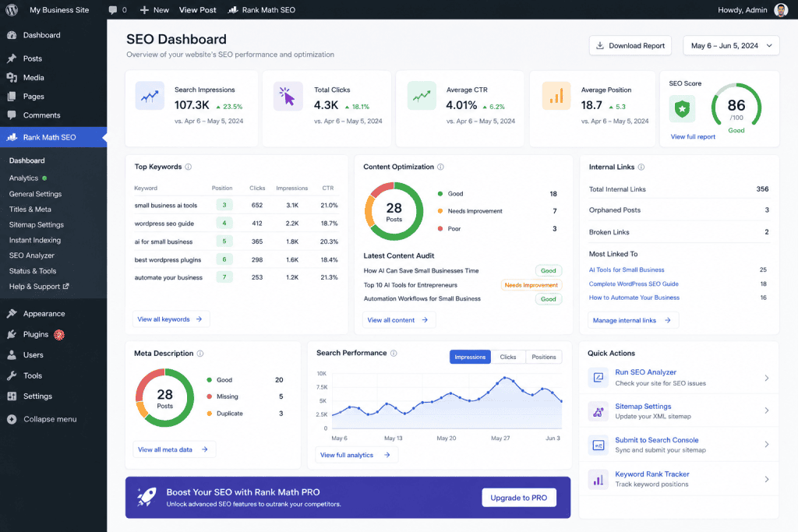798x532 pixels.
Task: Expand the Sitemap Settings quick action chevron
Action: click(767, 410)
